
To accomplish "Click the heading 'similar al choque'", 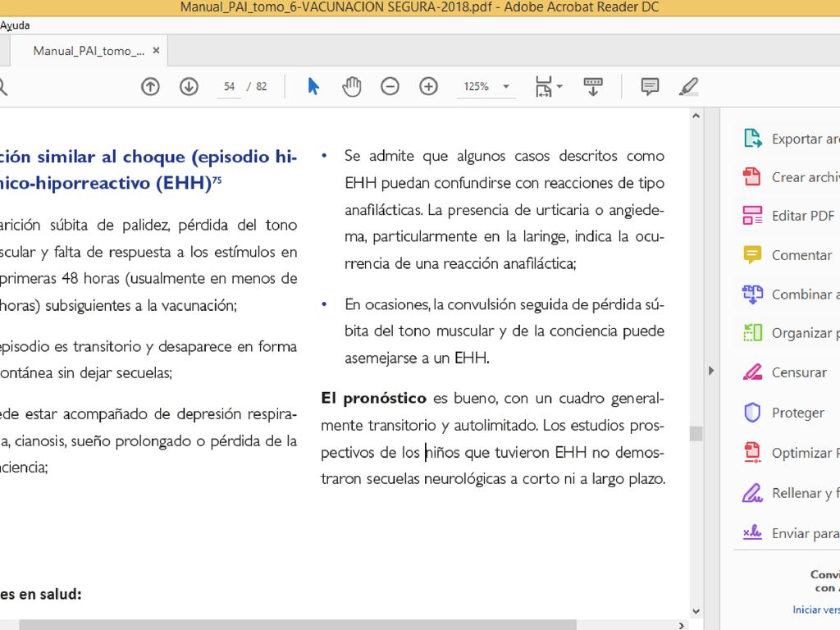I will [x=112, y=157].
